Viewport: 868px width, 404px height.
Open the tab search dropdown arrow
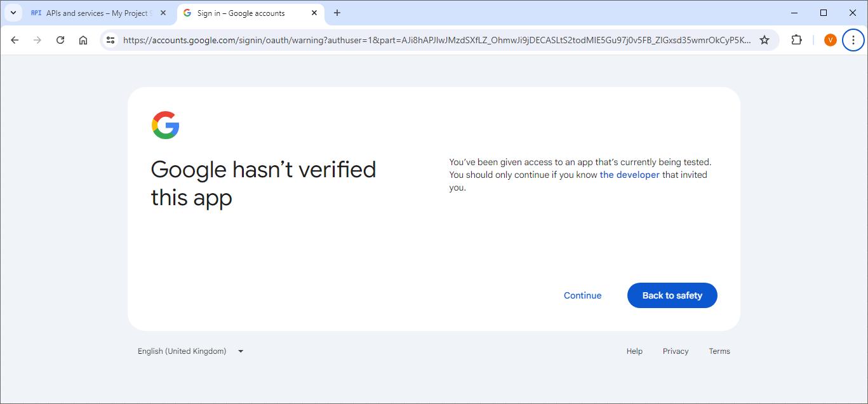click(x=13, y=13)
